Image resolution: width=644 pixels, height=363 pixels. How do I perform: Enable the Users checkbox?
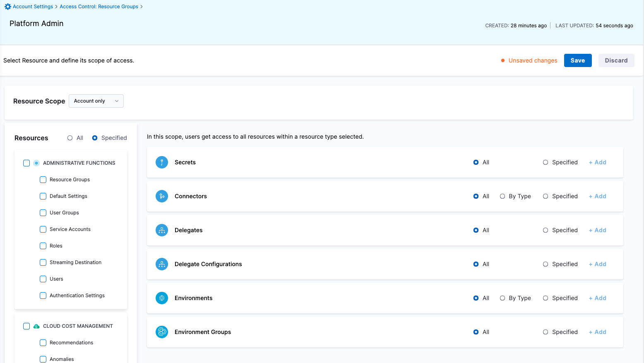pos(43,279)
